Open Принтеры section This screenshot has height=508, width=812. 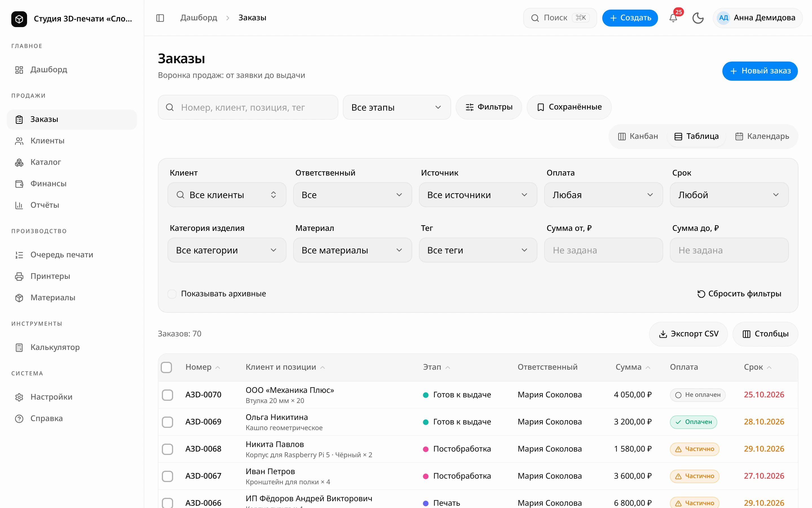coord(72,276)
